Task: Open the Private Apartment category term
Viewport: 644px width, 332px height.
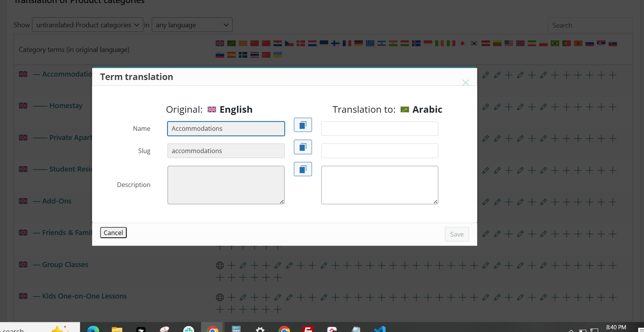Action: point(71,138)
